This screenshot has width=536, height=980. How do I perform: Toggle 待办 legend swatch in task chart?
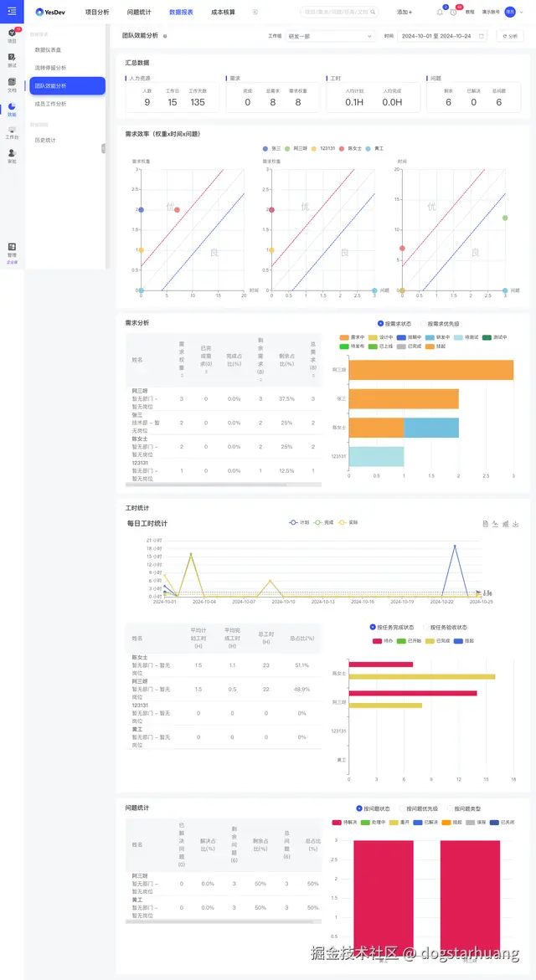point(378,641)
